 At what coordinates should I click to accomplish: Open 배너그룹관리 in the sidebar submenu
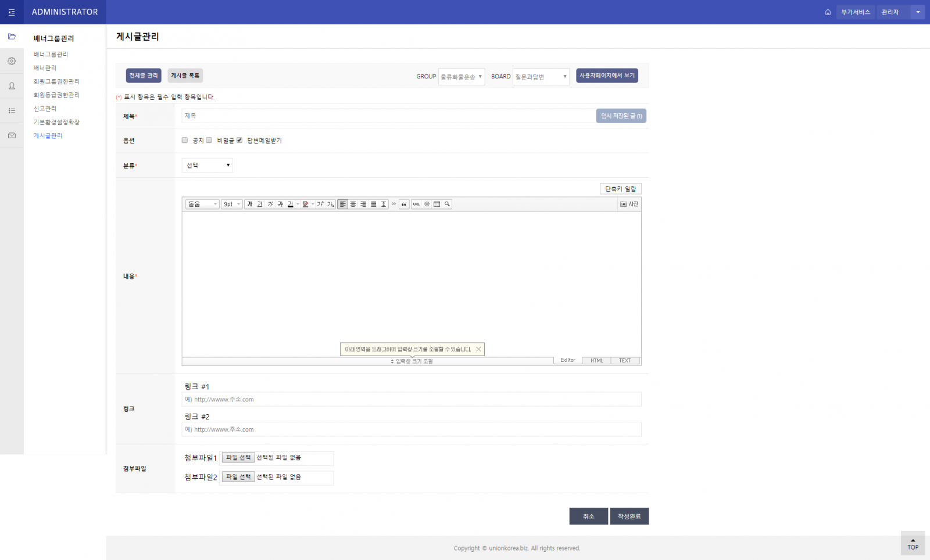coord(51,54)
